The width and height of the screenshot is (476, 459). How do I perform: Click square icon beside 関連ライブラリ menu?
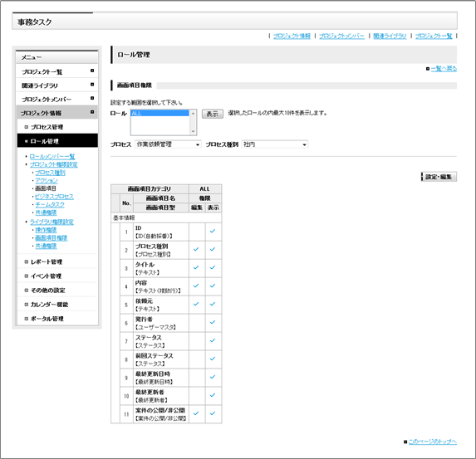coord(92,85)
